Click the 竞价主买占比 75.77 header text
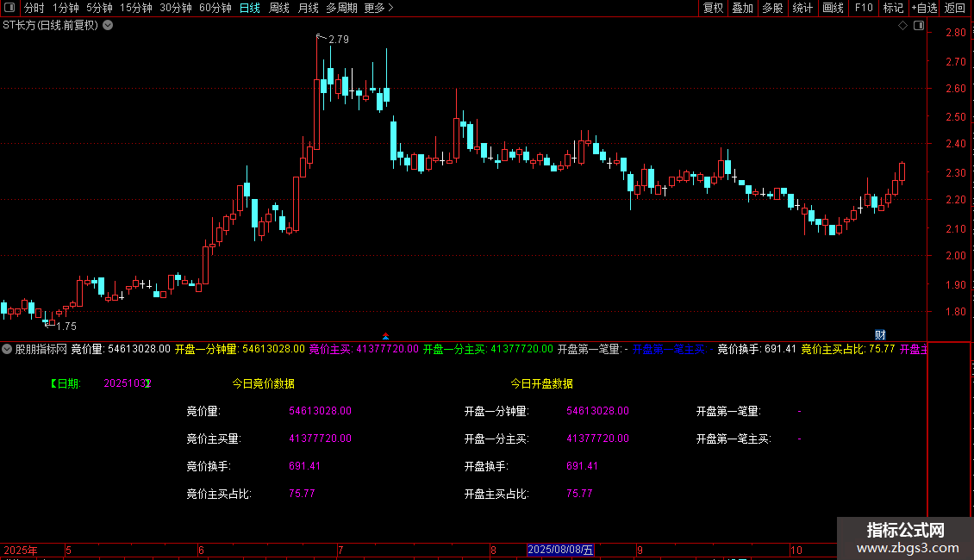This screenshot has width=974, height=560. point(848,349)
